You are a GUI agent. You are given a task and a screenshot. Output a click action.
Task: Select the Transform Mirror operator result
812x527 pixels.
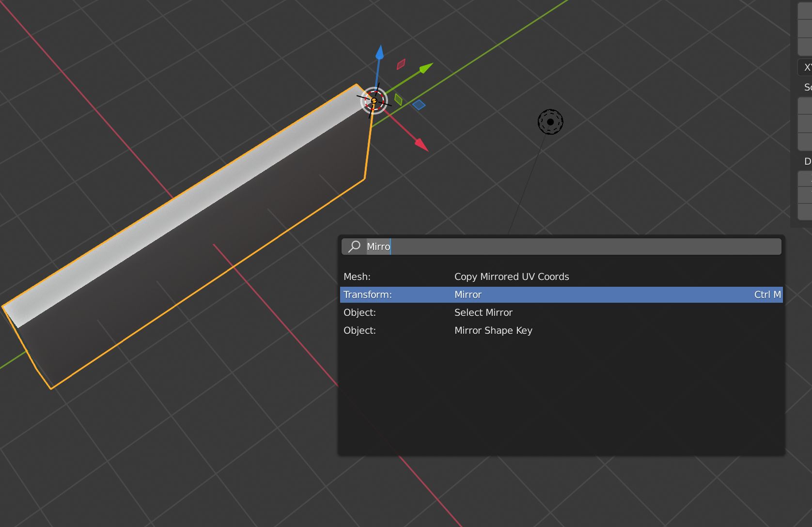click(x=561, y=294)
